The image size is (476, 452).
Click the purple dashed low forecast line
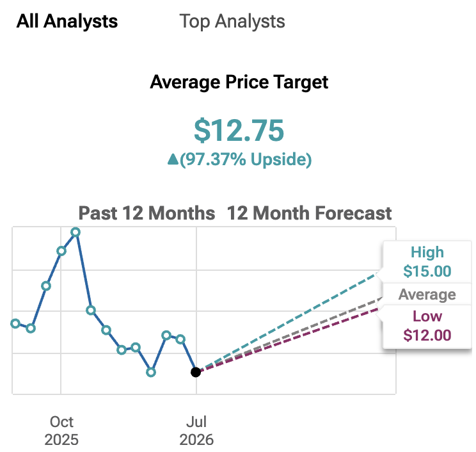(x=289, y=341)
